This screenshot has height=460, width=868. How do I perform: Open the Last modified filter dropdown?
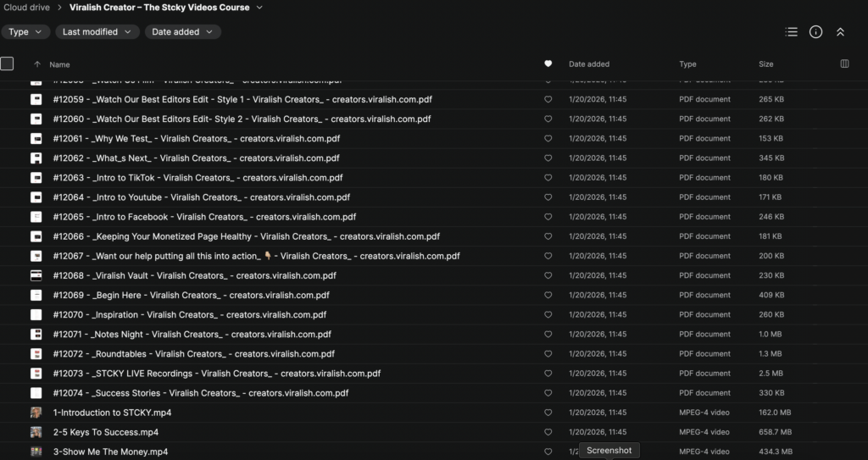[97, 32]
